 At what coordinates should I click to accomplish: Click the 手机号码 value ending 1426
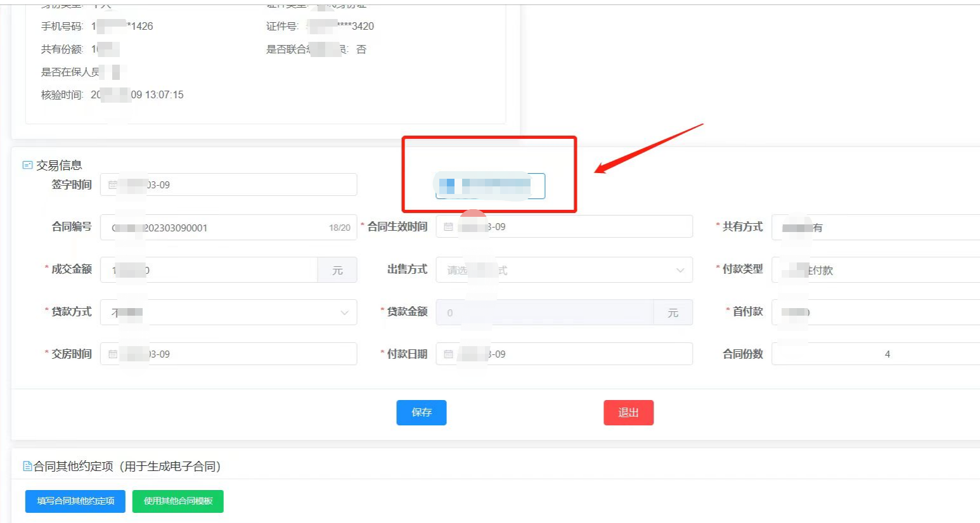coord(122,27)
